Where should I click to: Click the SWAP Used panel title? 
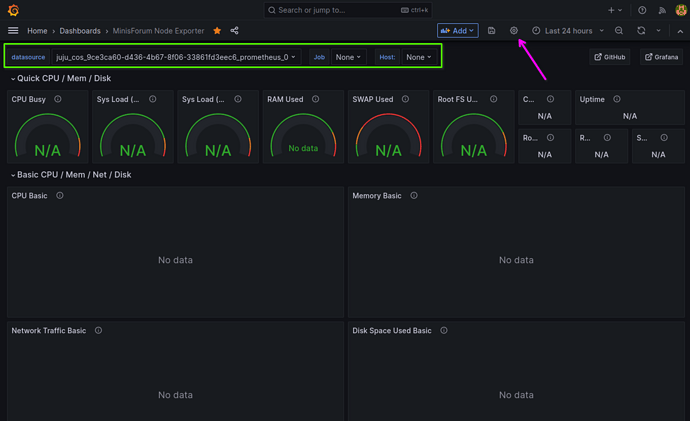(x=373, y=99)
